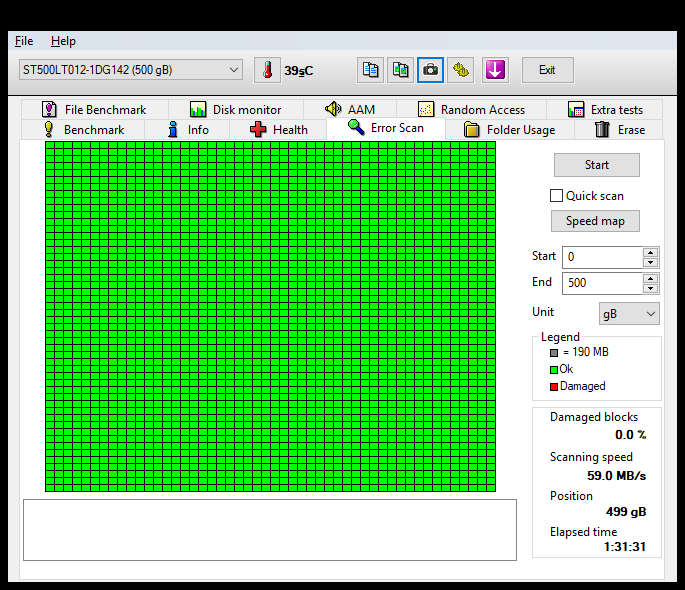Open the Help menu
Screen dimensions: 685x590
click(63, 41)
